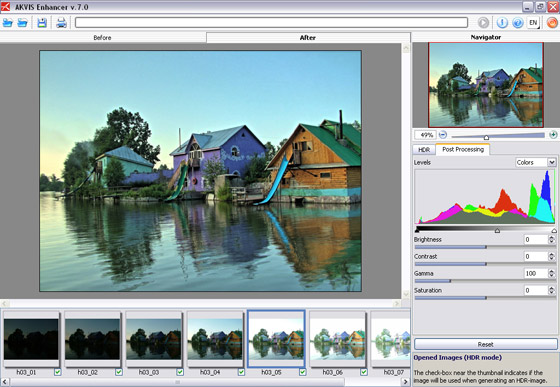Uncheck the h03_04 image checkbox
560x387 pixels.
(241, 372)
